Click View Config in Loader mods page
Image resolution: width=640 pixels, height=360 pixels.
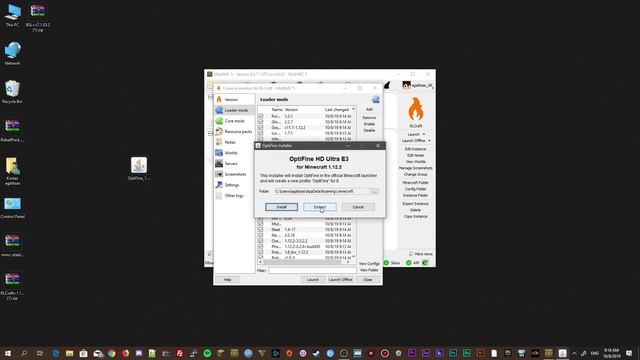point(369,264)
